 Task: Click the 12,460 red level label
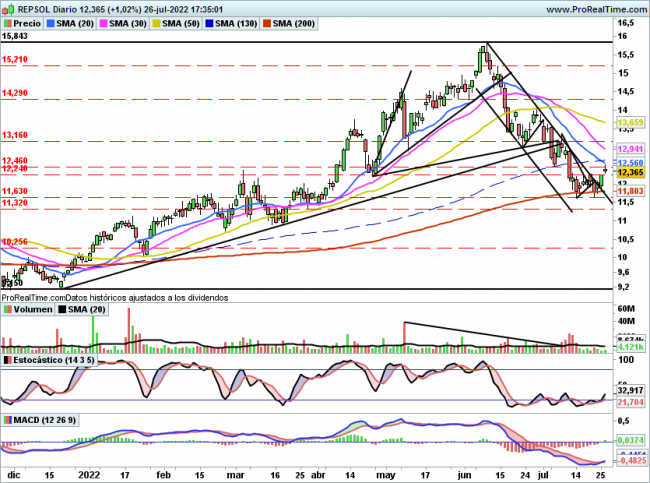[15, 160]
